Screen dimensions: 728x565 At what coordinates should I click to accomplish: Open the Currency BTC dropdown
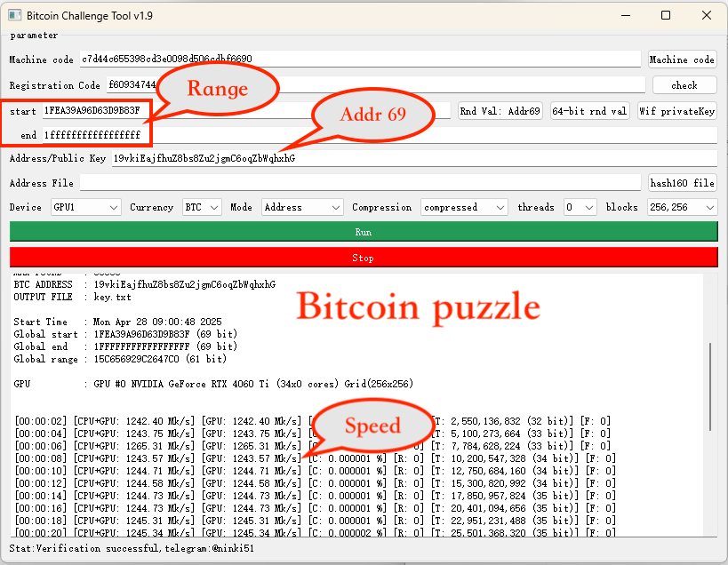point(202,207)
